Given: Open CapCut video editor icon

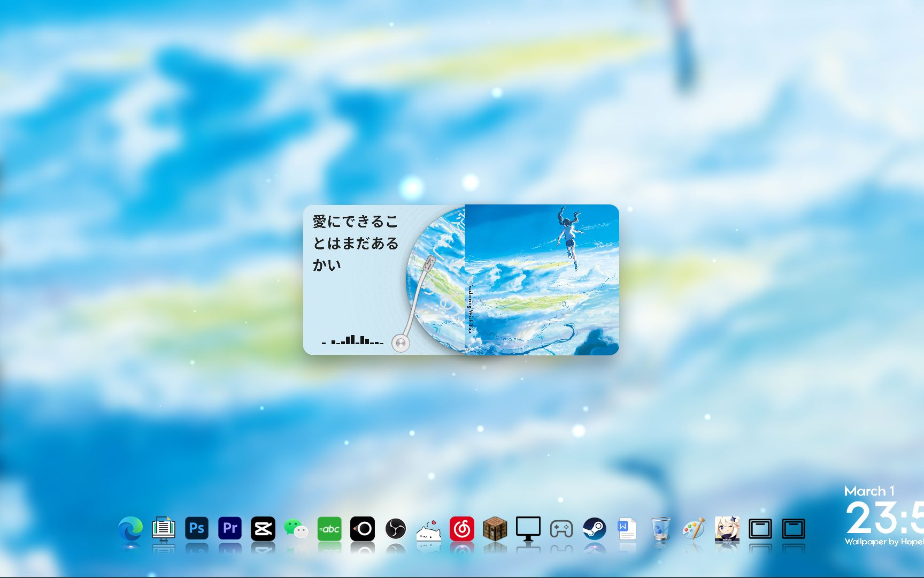Looking at the screenshot, I should [263, 529].
